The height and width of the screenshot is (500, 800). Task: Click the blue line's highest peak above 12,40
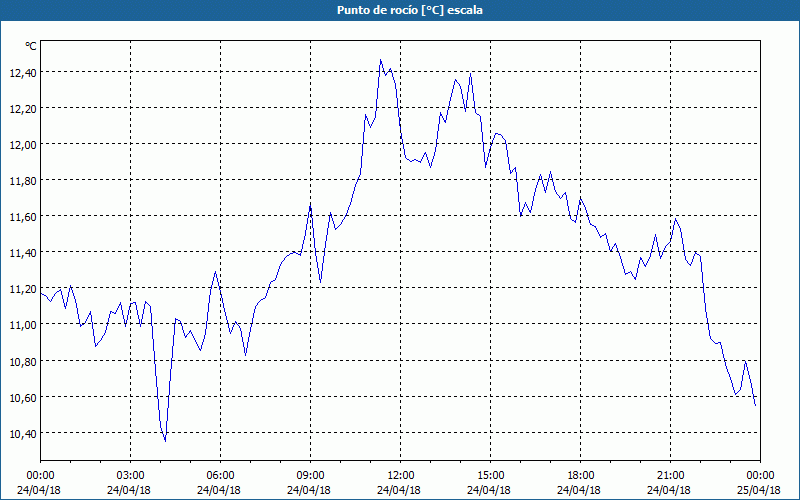381,60
